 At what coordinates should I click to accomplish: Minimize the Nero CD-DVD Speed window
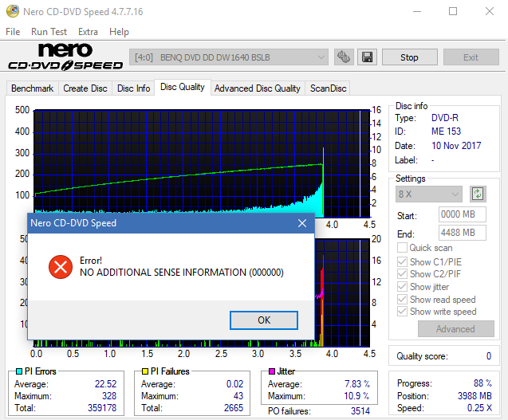[417, 11]
